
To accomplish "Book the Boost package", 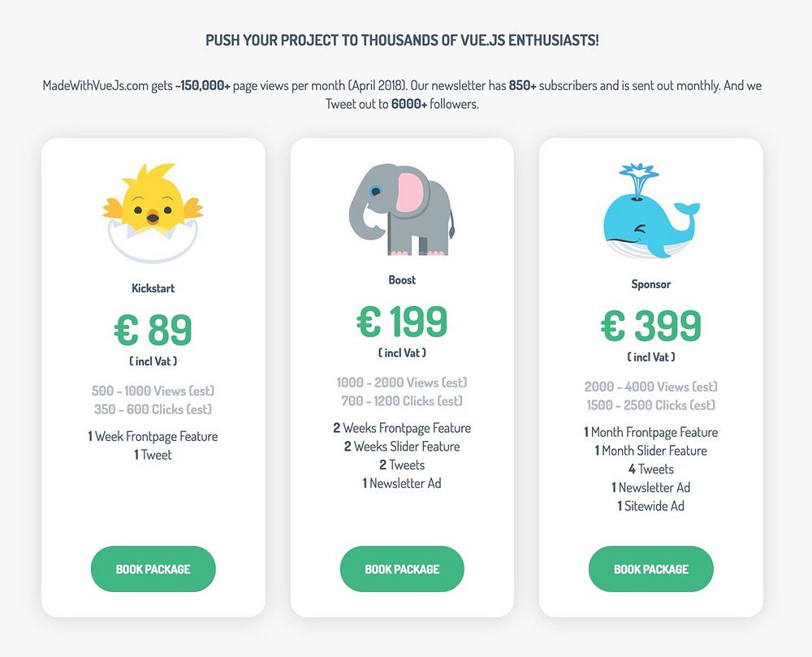I will [402, 569].
